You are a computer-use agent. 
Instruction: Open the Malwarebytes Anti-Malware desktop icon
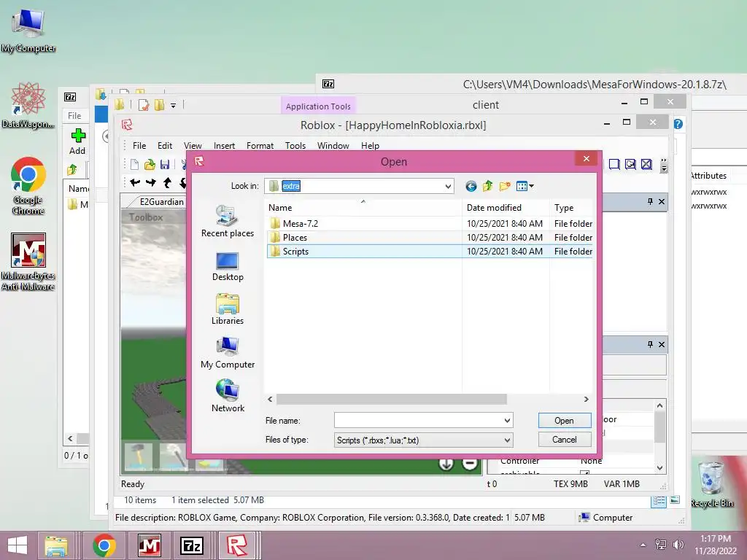pos(28,262)
